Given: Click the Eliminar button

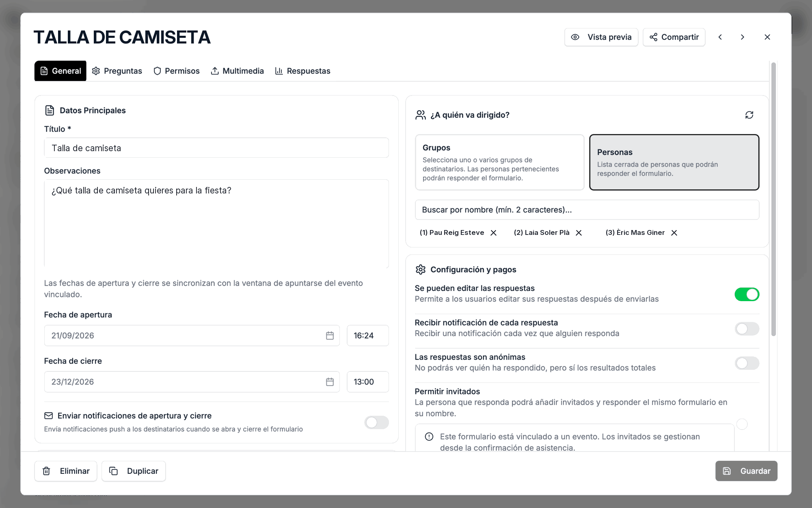Looking at the screenshot, I should [x=66, y=471].
